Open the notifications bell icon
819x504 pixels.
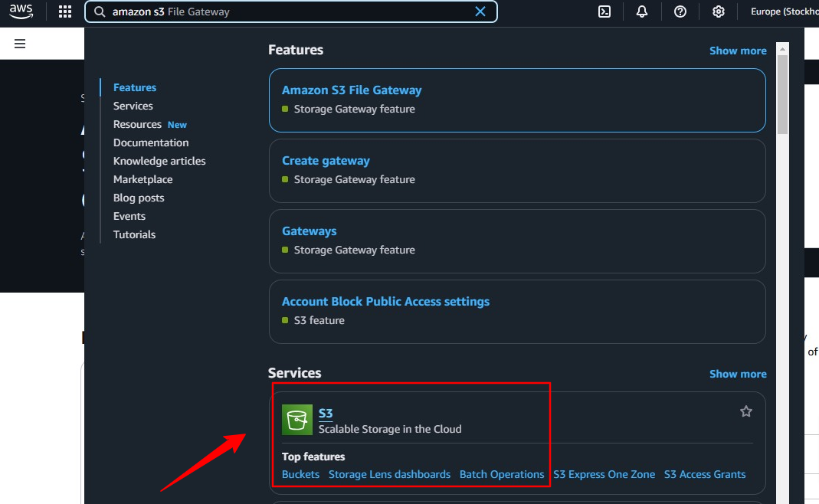click(642, 11)
